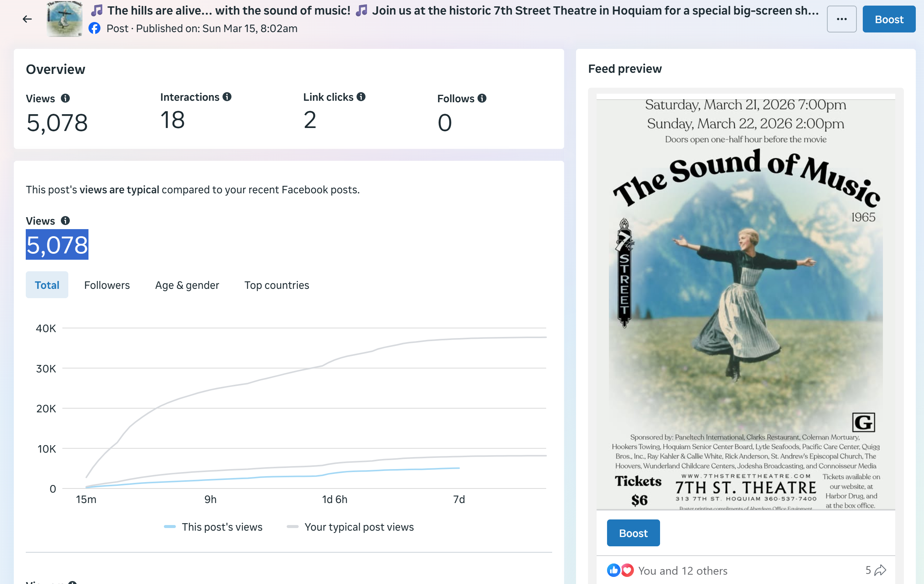Viewport: 924px width, 584px height.
Task: Toggle Your typical post views legend
Action: point(350,527)
